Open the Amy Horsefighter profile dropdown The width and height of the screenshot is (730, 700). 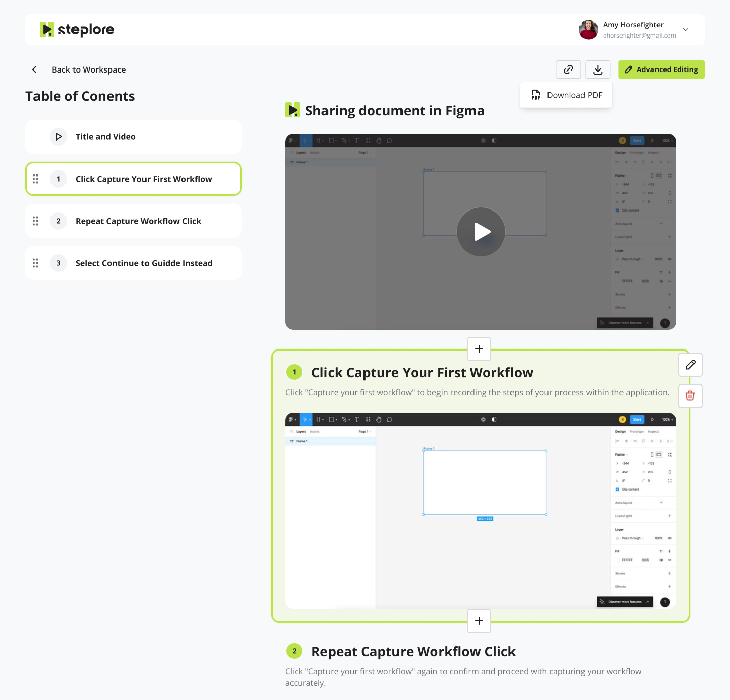pyautogui.click(x=685, y=29)
